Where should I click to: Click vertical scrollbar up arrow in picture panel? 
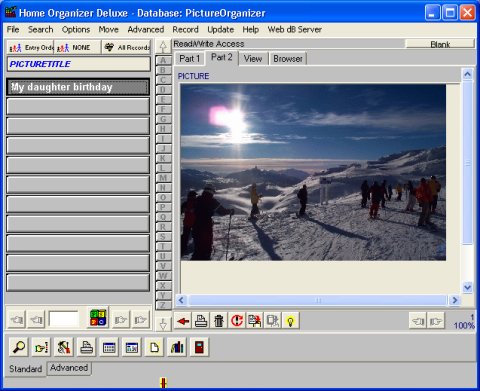click(468, 74)
